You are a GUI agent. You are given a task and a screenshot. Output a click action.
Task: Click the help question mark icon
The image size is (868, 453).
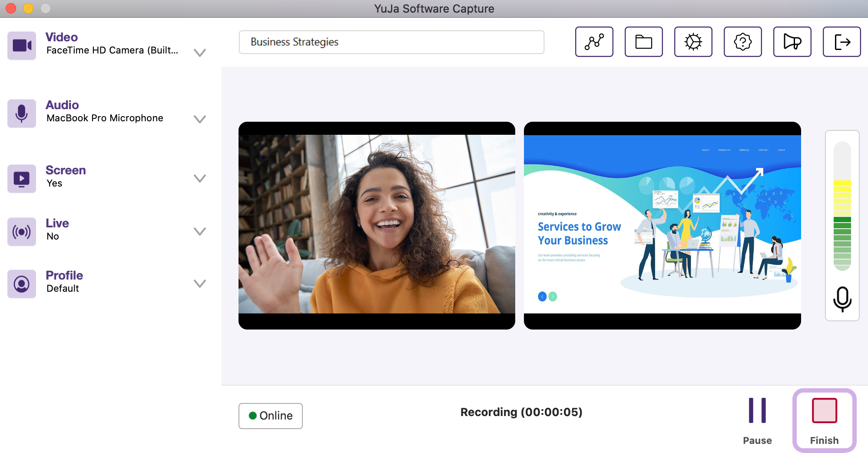pyautogui.click(x=742, y=42)
